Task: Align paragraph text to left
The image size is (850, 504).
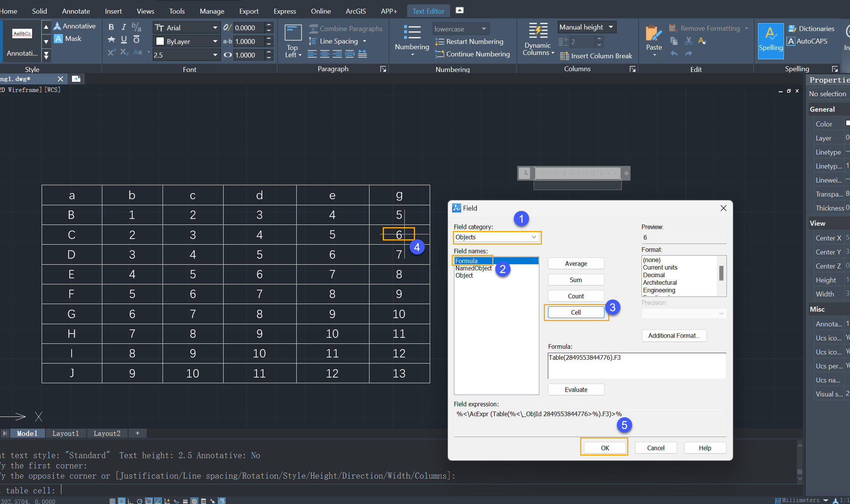Action: click(312, 54)
